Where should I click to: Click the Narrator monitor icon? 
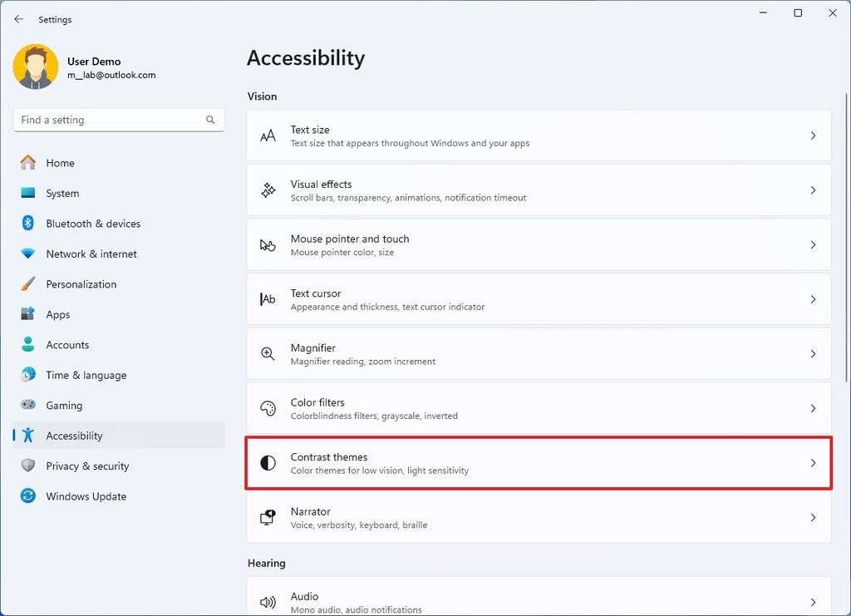tap(268, 518)
